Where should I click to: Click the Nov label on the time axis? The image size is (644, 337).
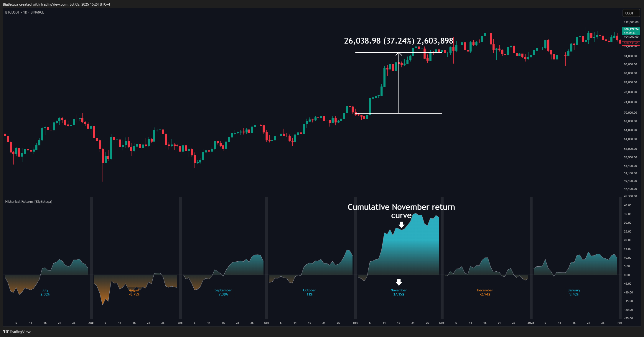tap(356, 323)
